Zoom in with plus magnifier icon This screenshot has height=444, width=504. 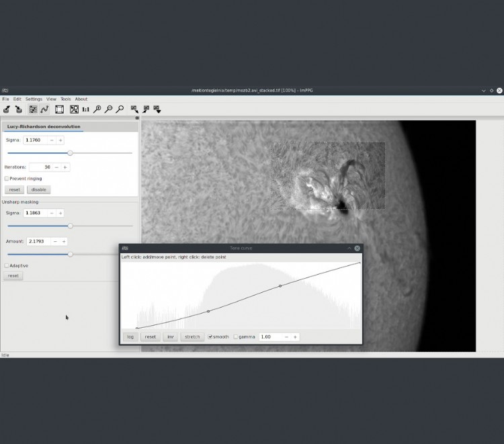point(97,109)
